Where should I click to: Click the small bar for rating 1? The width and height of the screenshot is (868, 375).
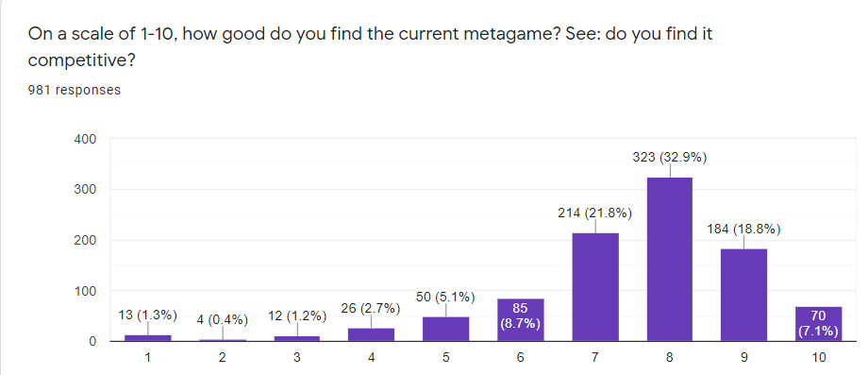[148, 338]
